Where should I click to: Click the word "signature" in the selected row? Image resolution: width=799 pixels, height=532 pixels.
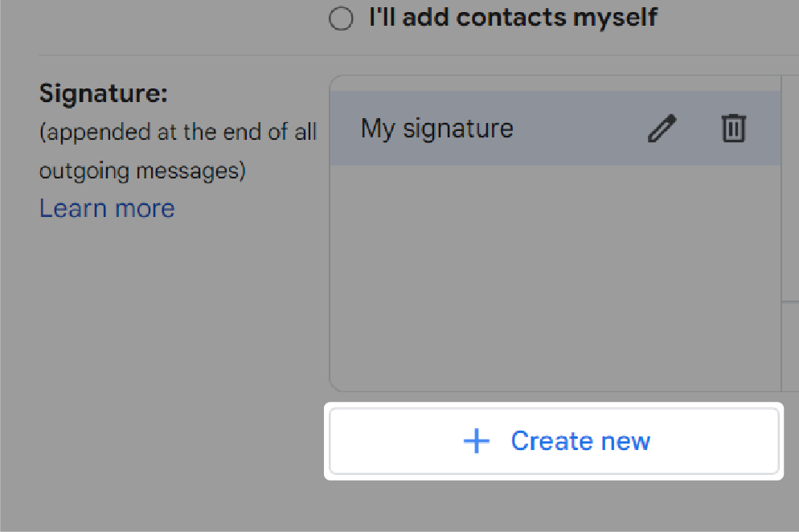(x=458, y=128)
